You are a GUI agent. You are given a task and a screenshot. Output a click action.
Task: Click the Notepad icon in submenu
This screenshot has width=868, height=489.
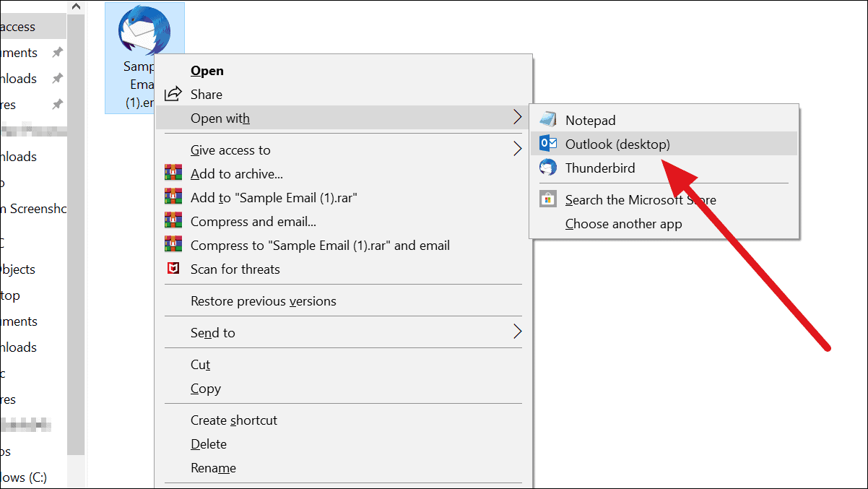click(548, 120)
